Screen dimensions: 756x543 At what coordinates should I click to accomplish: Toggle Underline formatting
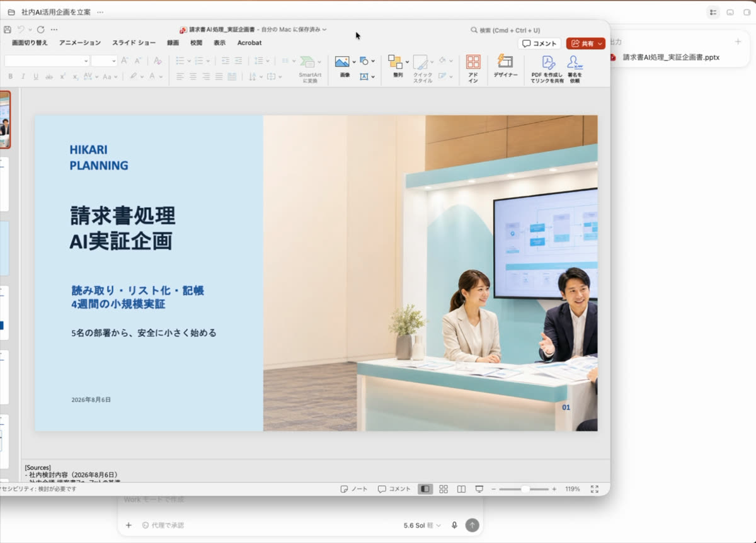coord(36,76)
